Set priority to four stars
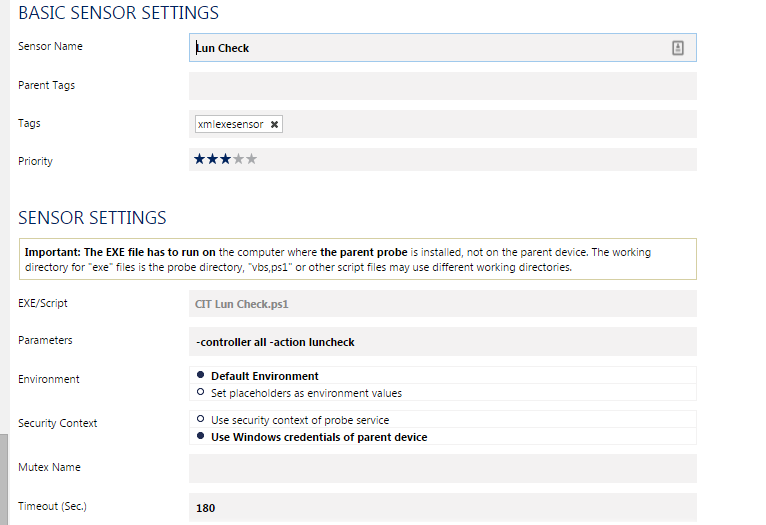 239,159
